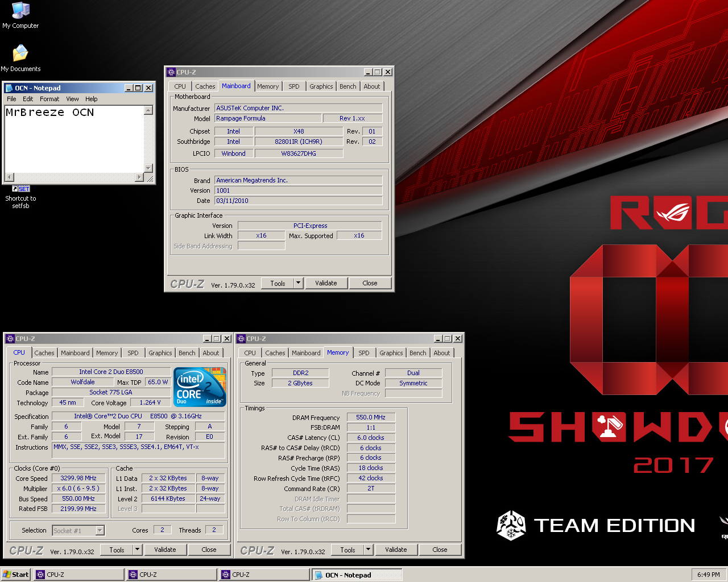
Task: Select SPD tab in CPU tab CPU-Z window
Action: [133, 353]
